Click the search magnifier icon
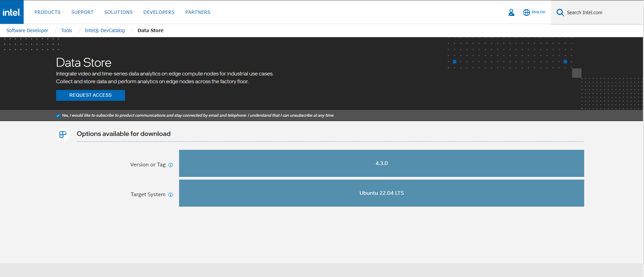The width and height of the screenshot is (644, 277). (560, 13)
